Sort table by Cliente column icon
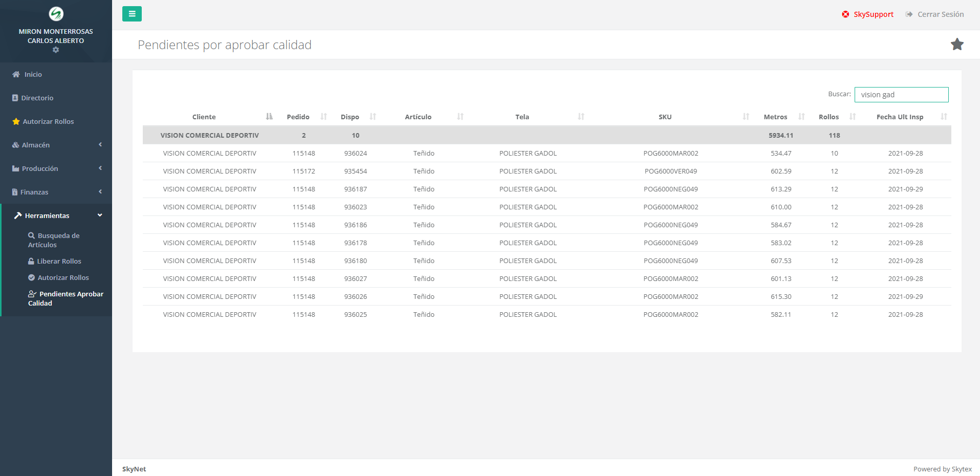 (x=269, y=117)
